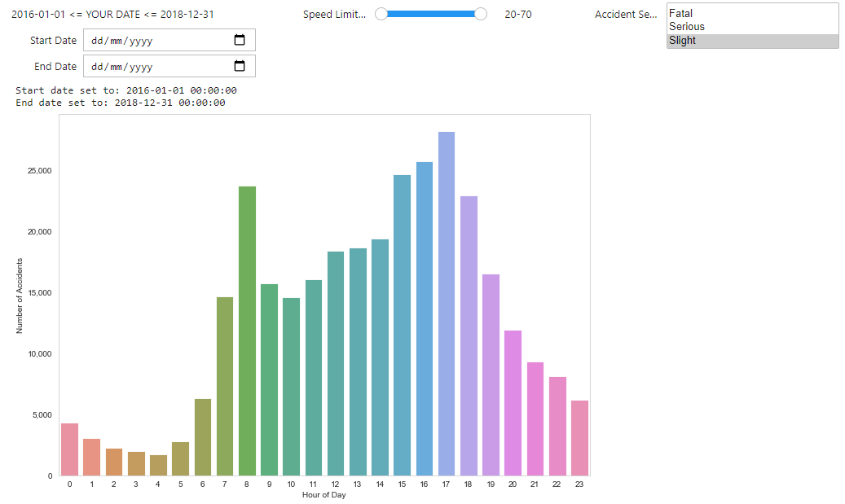Select Serious in the Accident Severity list
Viewport: 845px width, 504px height.
[x=752, y=26]
